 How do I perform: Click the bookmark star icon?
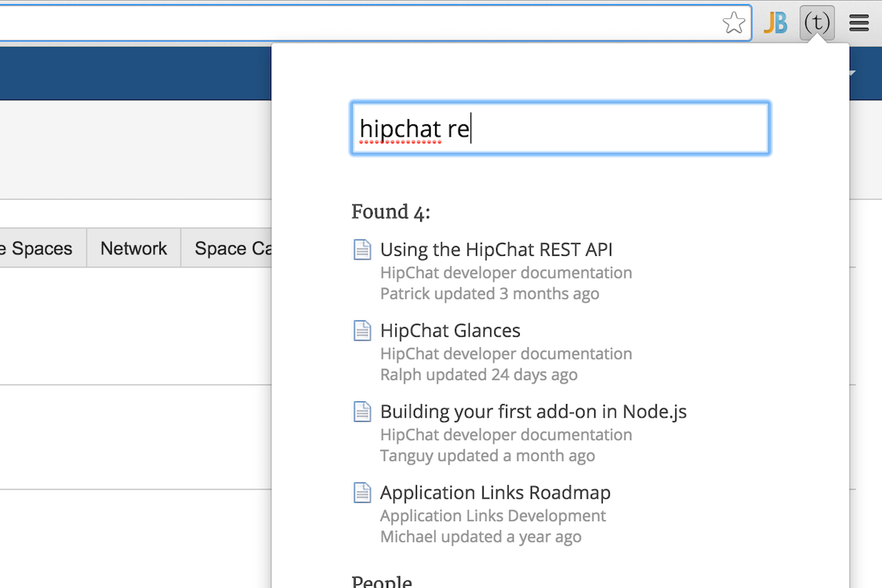coord(734,23)
